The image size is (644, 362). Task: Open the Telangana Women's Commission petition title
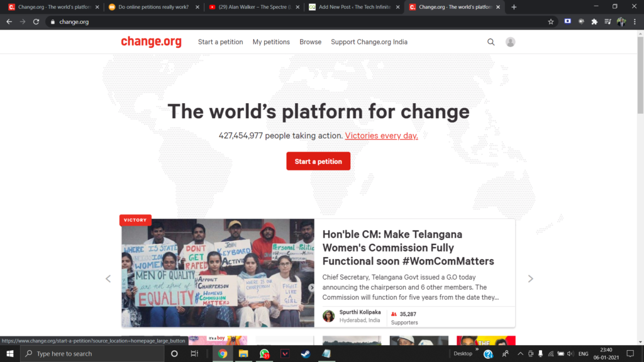[408, 248]
